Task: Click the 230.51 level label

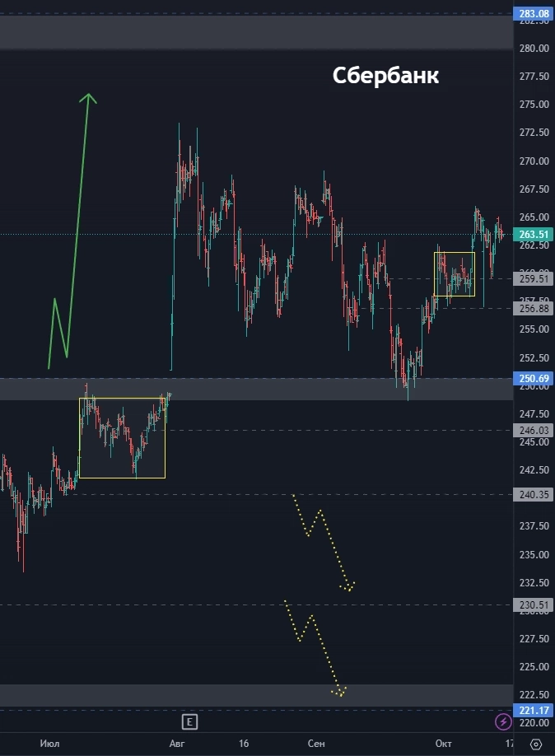Action: pos(534,605)
